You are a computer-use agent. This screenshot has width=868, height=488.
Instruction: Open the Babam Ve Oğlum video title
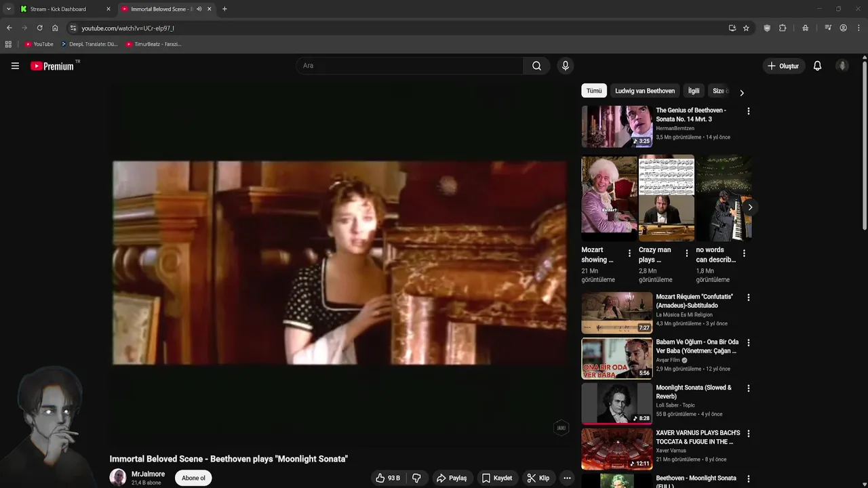(697, 346)
